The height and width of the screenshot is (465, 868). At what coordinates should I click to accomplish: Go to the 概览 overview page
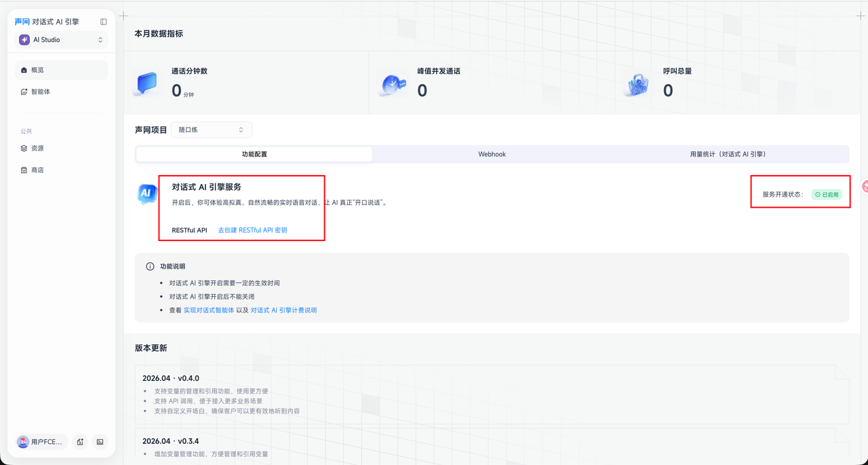tap(62, 70)
